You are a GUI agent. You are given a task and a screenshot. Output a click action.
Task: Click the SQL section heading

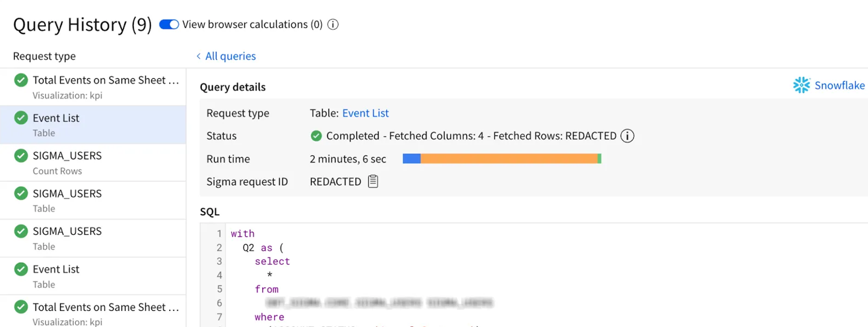coord(209,212)
